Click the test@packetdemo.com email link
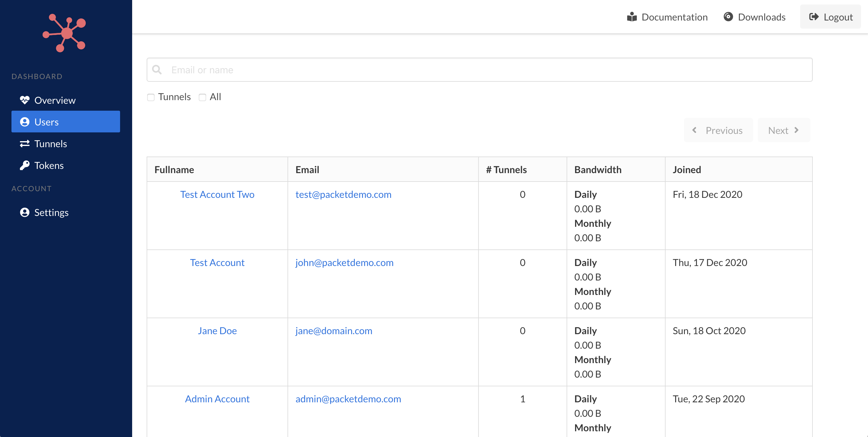 click(x=343, y=195)
